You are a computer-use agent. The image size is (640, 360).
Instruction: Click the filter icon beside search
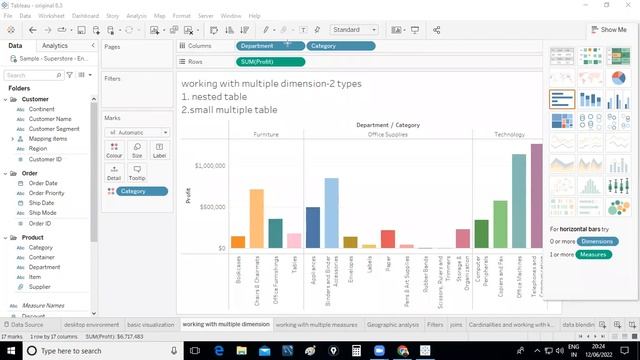pyautogui.click(x=70, y=75)
